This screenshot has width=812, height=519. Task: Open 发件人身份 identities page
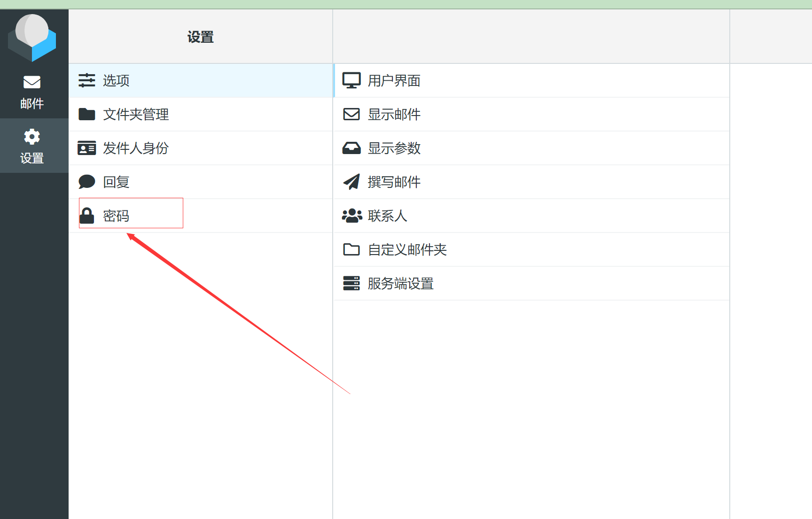coord(136,148)
